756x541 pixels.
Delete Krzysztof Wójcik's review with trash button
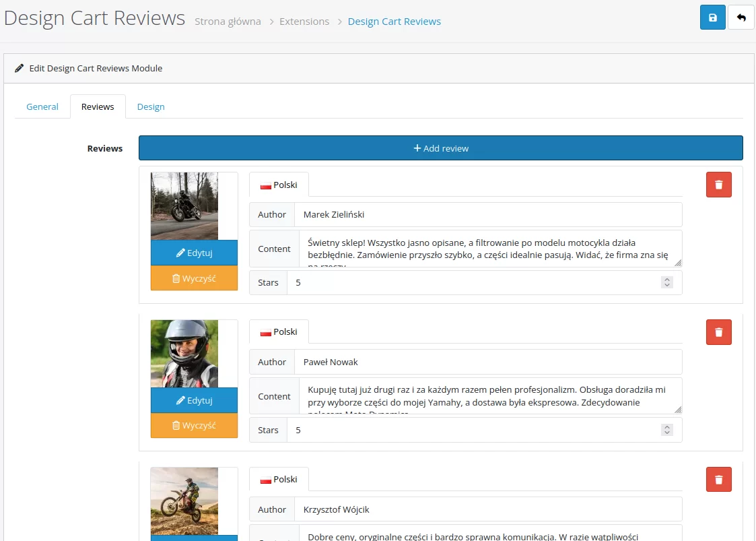click(718, 479)
